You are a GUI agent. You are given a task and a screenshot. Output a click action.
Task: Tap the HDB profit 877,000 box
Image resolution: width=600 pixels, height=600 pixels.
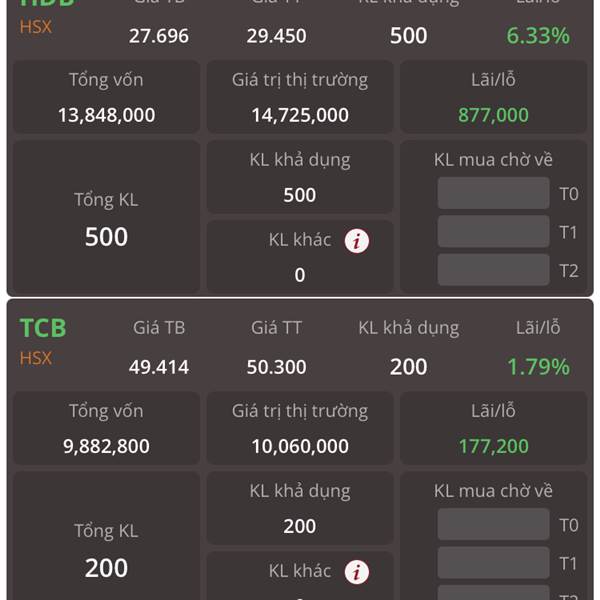493,97
